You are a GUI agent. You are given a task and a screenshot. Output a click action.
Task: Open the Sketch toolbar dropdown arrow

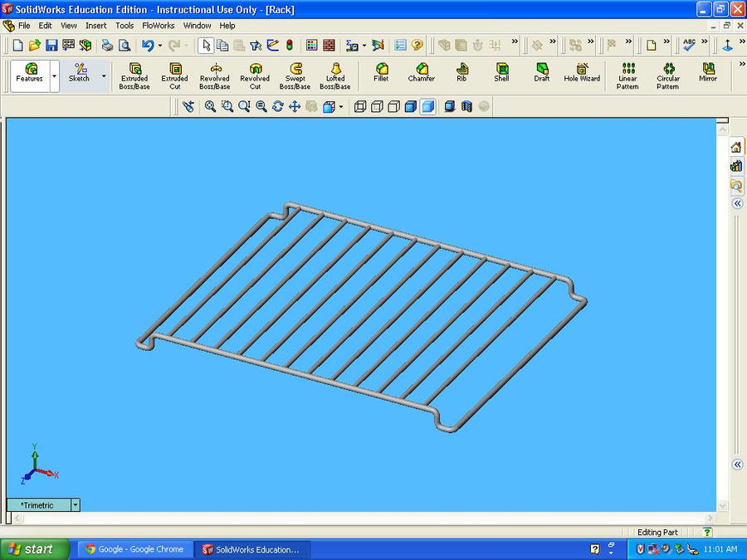[x=104, y=76]
